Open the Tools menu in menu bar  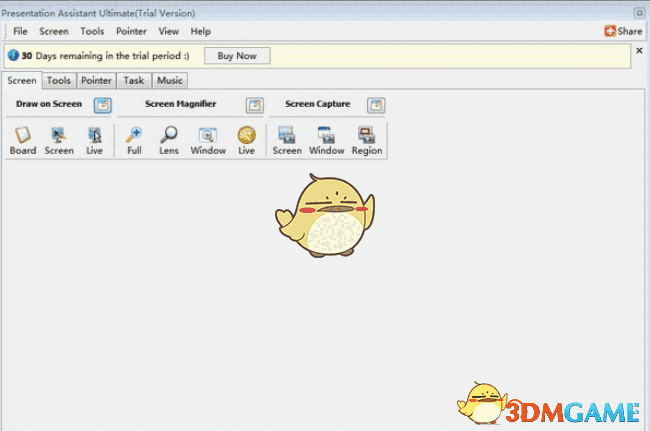click(x=92, y=31)
